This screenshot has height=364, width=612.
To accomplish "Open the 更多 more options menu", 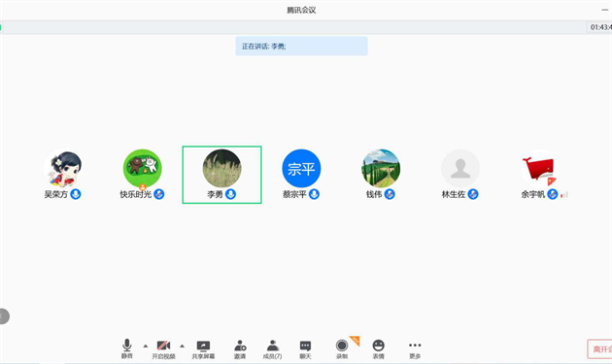I will coord(415,348).
